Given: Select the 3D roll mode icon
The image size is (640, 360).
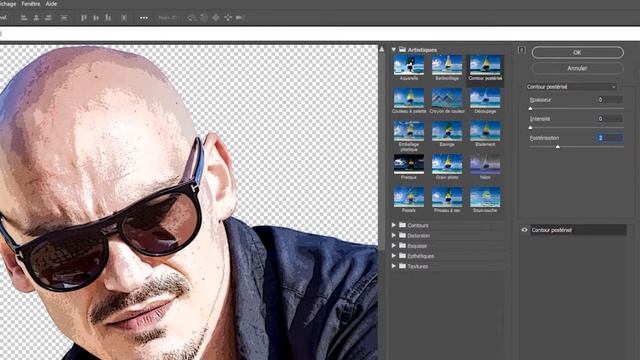Looking at the screenshot, I should point(204,18).
